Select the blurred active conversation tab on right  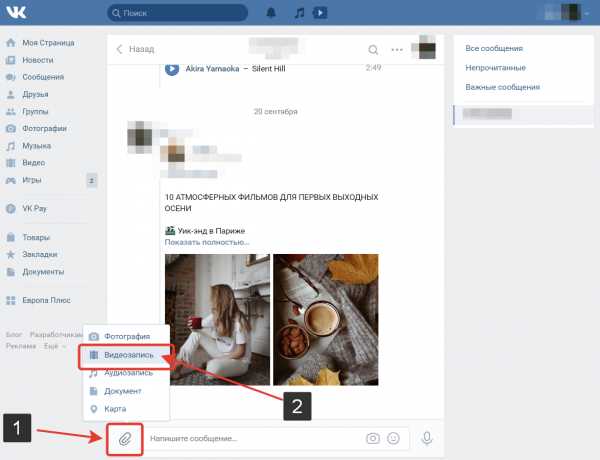point(523,115)
